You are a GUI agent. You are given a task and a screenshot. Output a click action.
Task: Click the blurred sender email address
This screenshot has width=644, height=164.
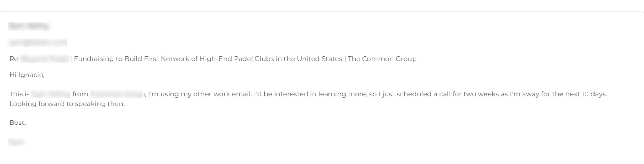click(38, 43)
